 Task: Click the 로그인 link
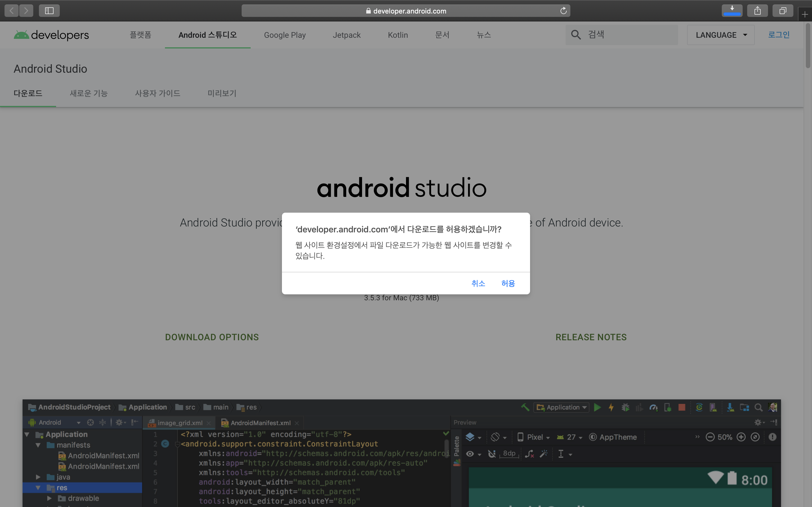click(x=778, y=35)
